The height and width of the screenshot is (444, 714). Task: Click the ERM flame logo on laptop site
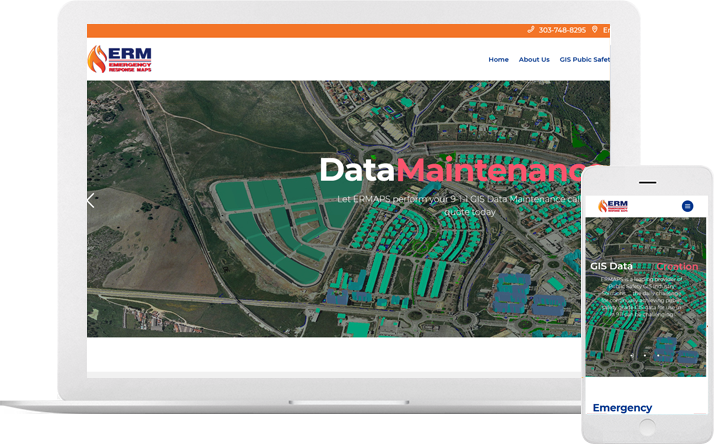click(x=119, y=59)
